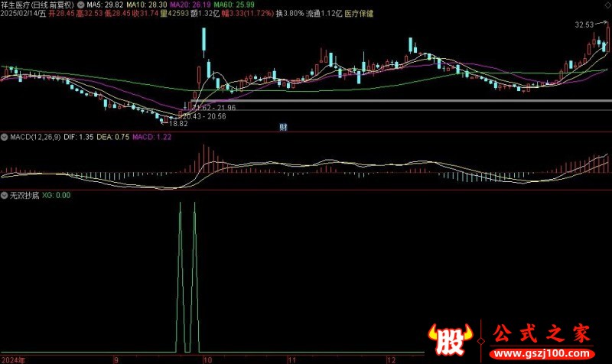Click the 20.43 - 20.56 gap label

pyautogui.click(x=204, y=116)
